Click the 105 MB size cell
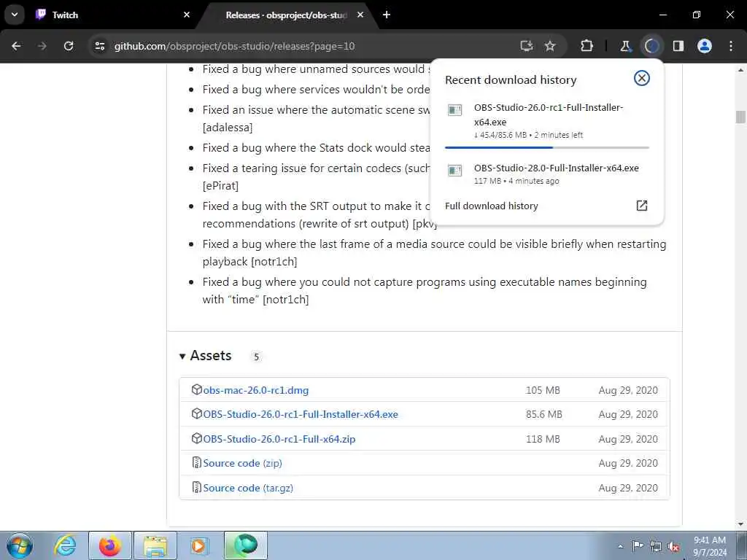 click(543, 390)
